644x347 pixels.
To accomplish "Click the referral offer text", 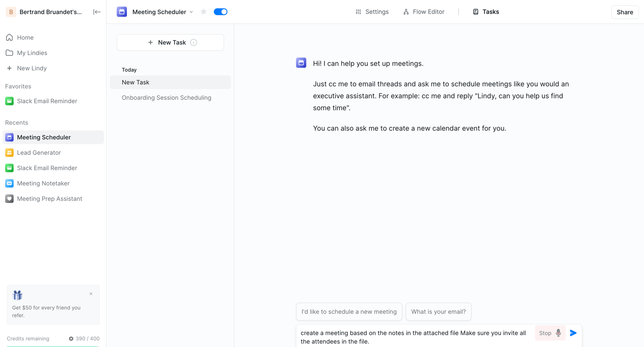I will click(46, 312).
